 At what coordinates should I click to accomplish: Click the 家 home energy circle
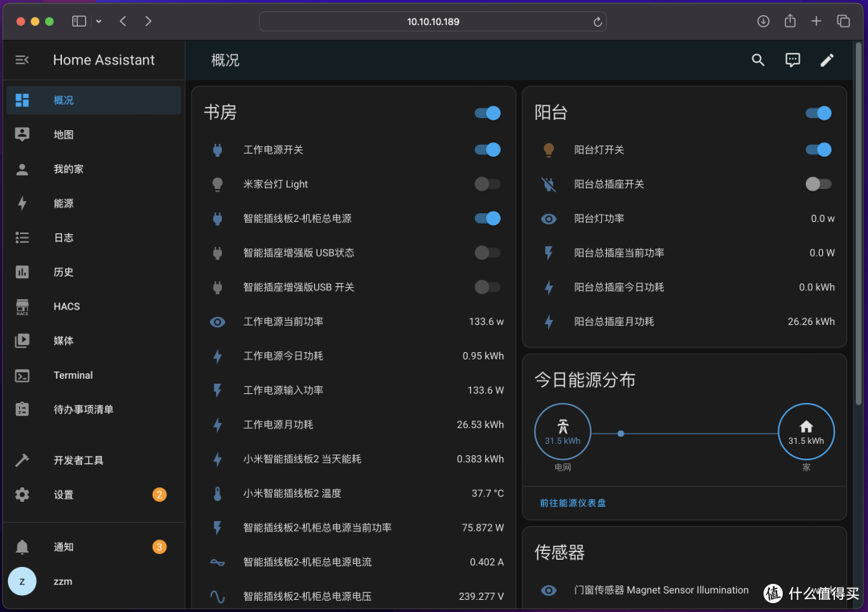(806, 431)
